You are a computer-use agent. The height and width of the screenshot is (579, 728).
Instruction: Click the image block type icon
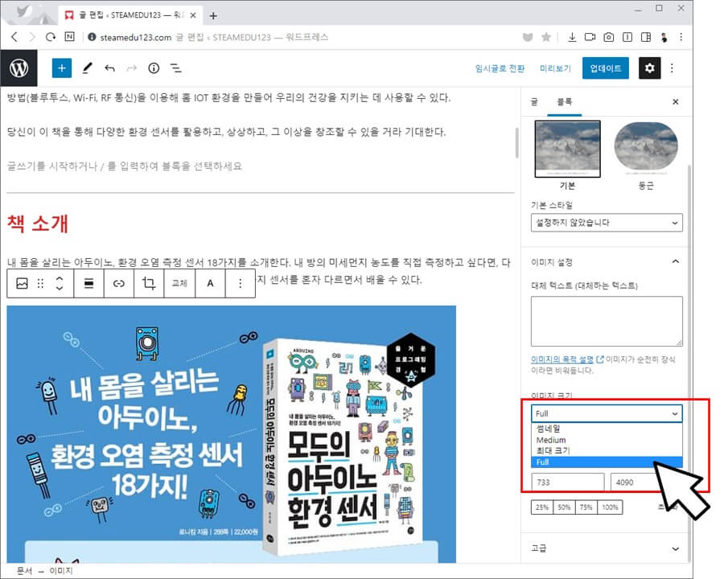[22, 283]
